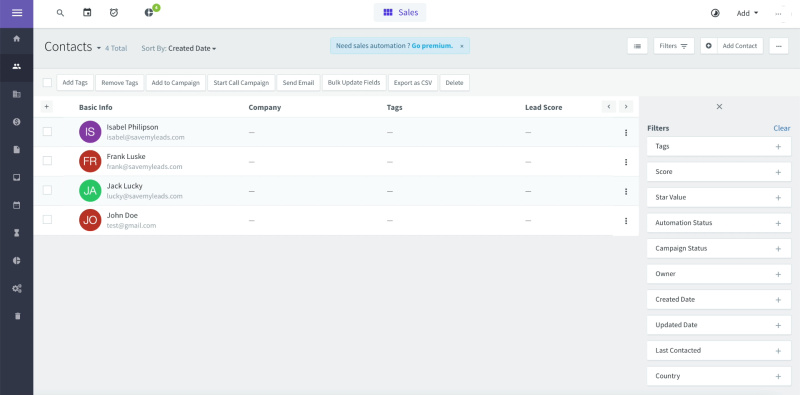
Task: Open the reports pie chart in sidebar
Action: pyautogui.click(x=17, y=261)
